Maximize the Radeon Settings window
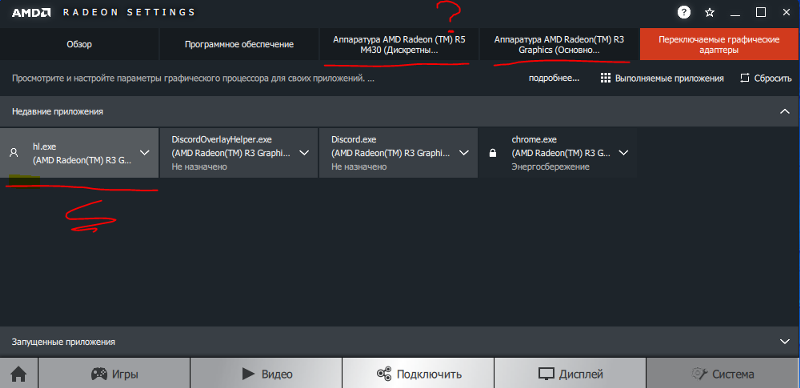The width and height of the screenshot is (800, 388). pos(761,13)
